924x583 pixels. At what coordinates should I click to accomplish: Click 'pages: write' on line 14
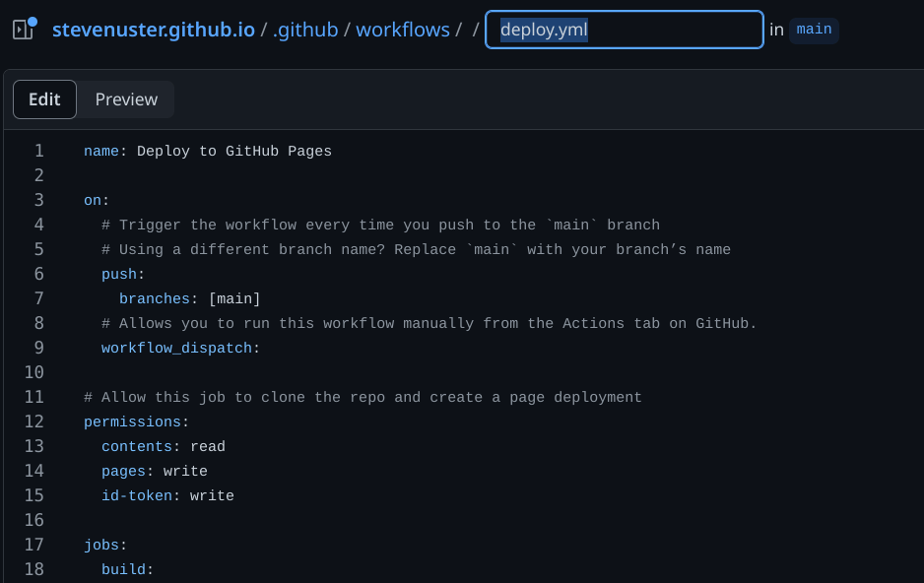pos(155,472)
